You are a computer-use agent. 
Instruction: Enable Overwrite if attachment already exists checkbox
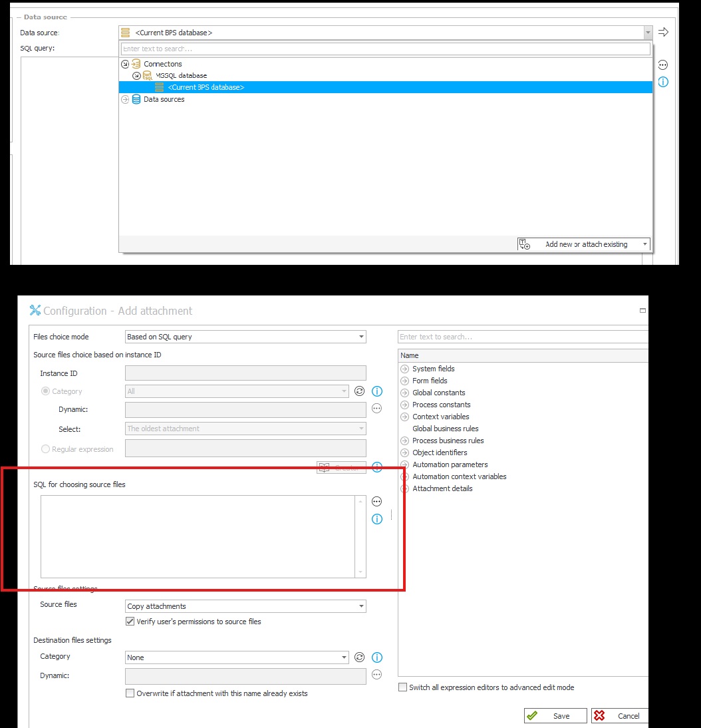coord(130,693)
